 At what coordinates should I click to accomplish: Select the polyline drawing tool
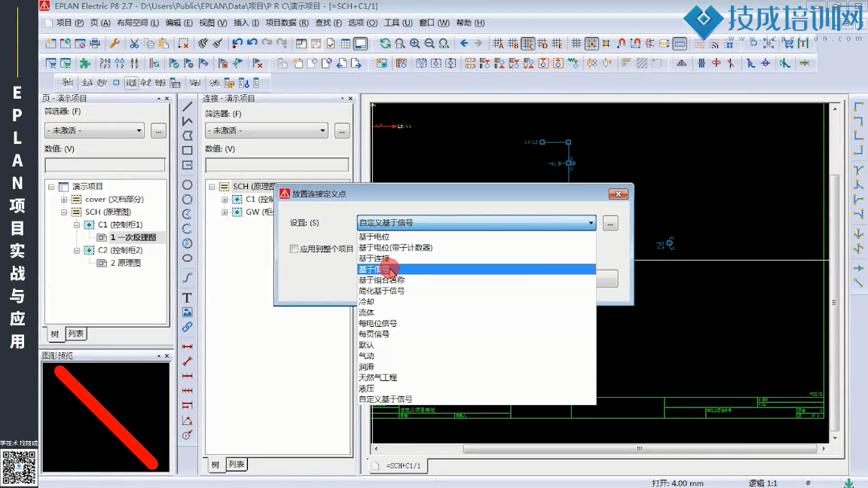187,120
